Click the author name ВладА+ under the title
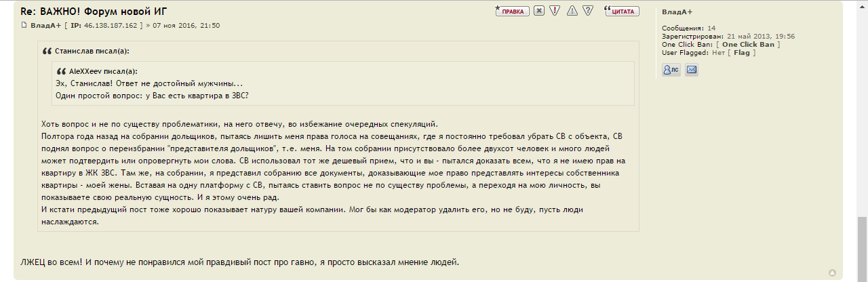The width and height of the screenshot is (868, 282). tap(45, 26)
